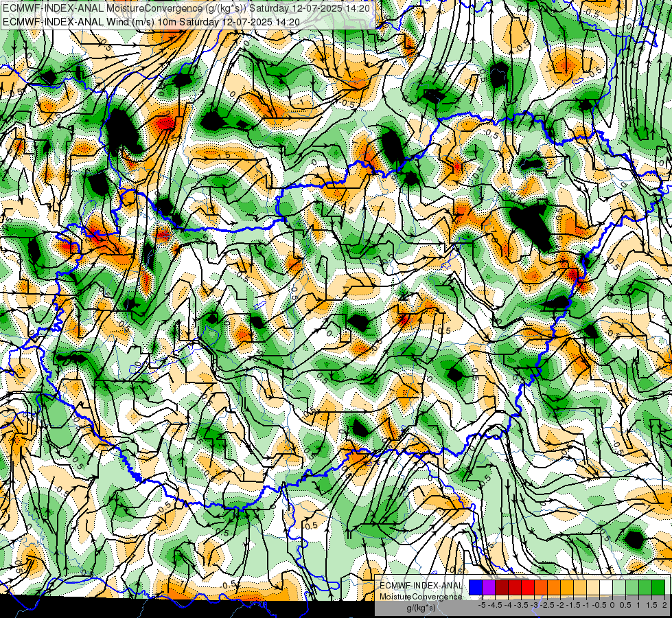Click the MoistureConvergence title line at top

point(185,8)
